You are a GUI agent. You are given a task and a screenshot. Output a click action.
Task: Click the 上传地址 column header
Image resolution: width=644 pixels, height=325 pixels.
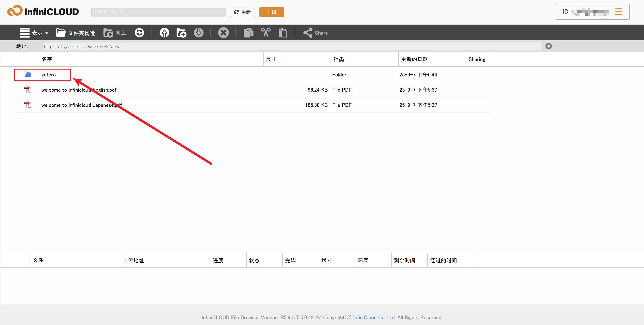click(x=165, y=260)
